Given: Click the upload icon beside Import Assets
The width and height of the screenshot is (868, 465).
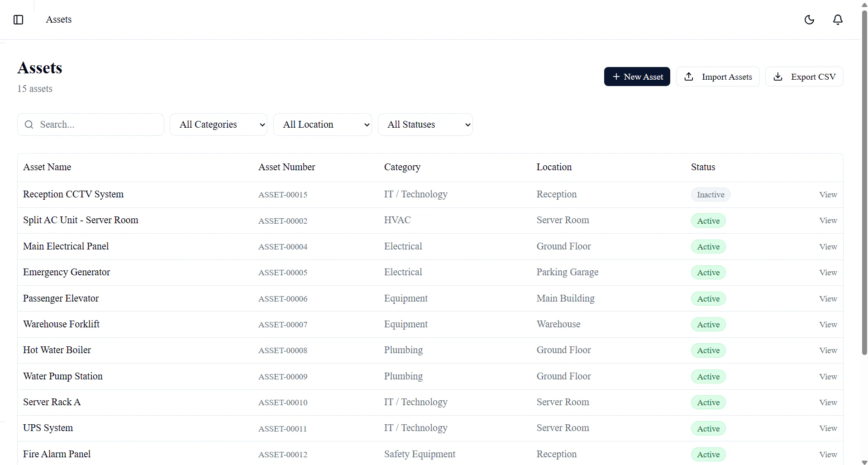Looking at the screenshot, I should (689, 77).
